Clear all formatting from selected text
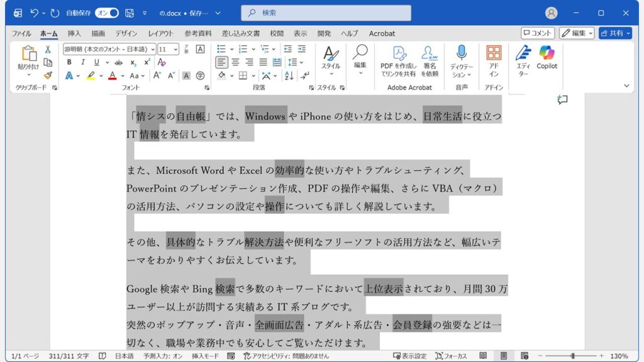The width and height of the screenshot is (644, 362). click(x=162, y=63)
